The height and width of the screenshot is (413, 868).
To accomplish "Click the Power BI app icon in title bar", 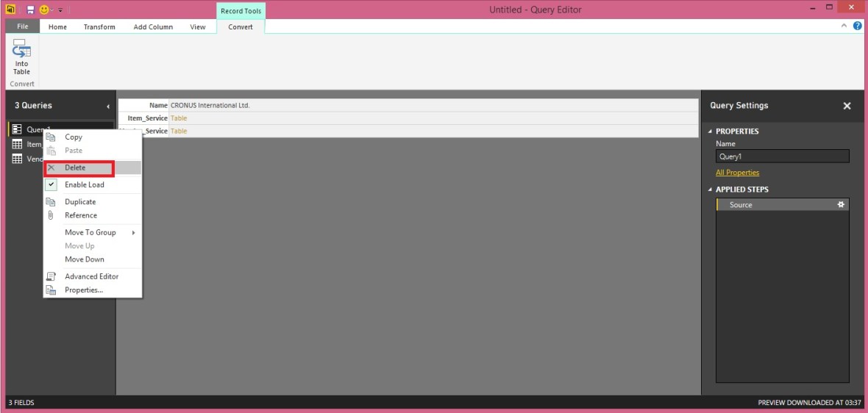I will (x=10, y=10).
